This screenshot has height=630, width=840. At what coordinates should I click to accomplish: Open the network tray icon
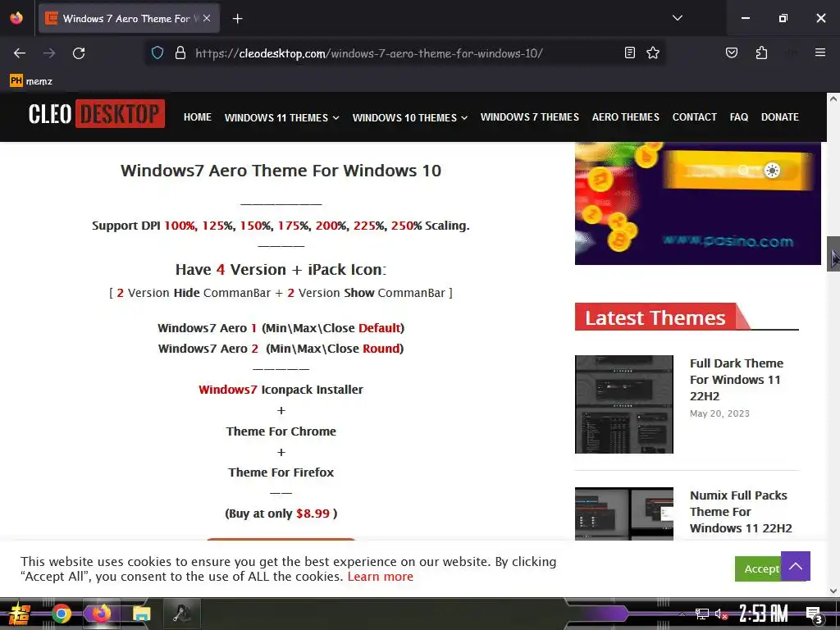[701, 614]
